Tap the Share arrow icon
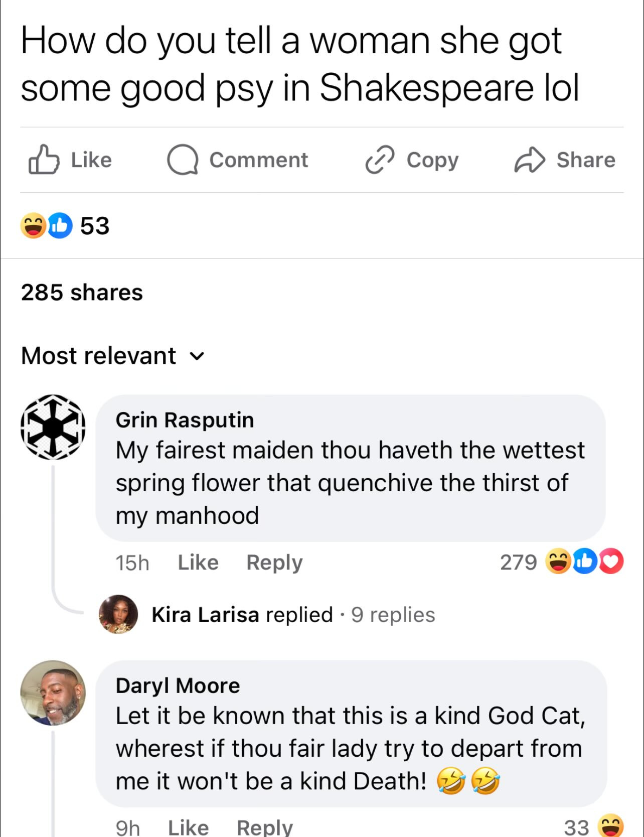The height and width of the screenshot is (837, 644). pos(529,160)
